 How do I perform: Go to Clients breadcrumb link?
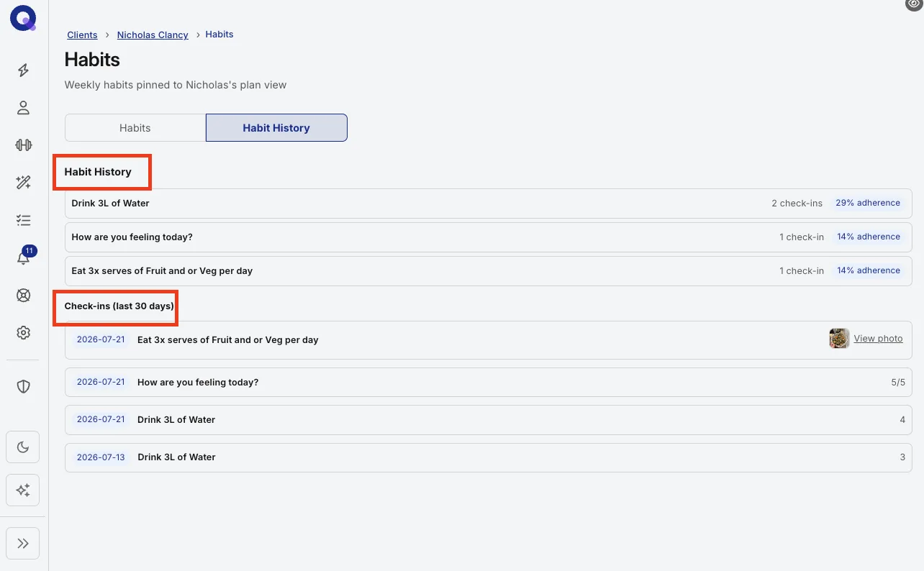coord(82,35)
